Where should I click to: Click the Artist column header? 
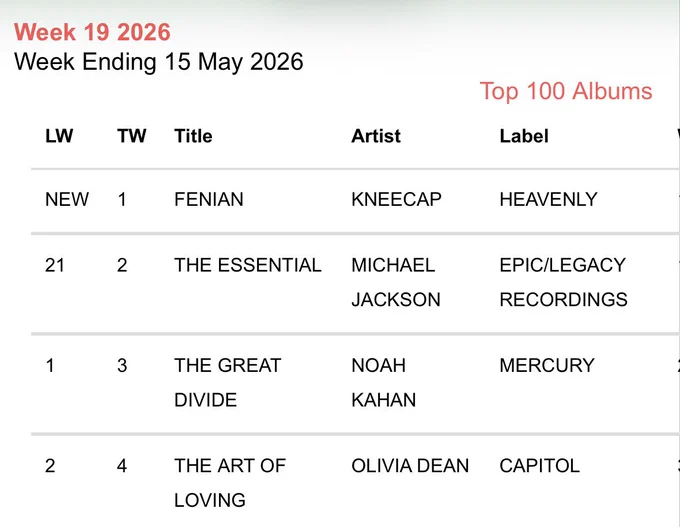pos(376,136)
